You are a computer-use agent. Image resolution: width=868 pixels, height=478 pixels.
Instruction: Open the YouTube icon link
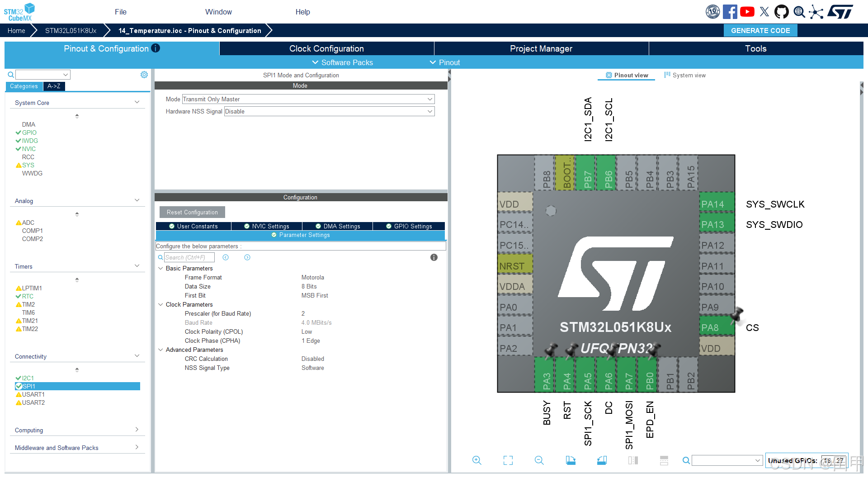747,12
